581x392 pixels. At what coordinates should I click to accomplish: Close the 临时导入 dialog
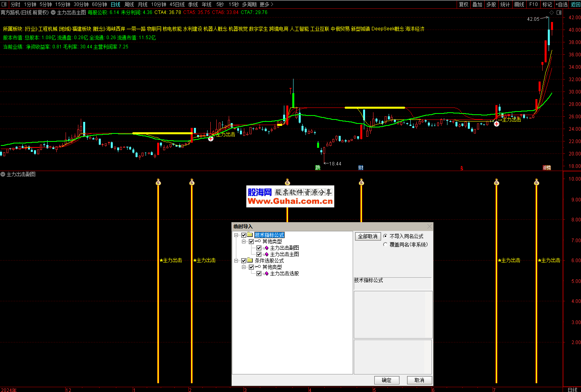pyautogui.click(x=429, y=227)
